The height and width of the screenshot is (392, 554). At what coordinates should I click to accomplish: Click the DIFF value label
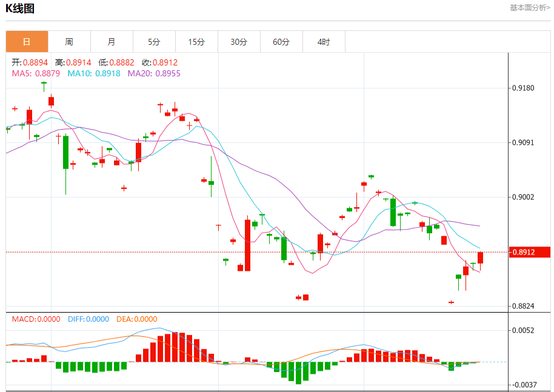[x=88, y=319]
